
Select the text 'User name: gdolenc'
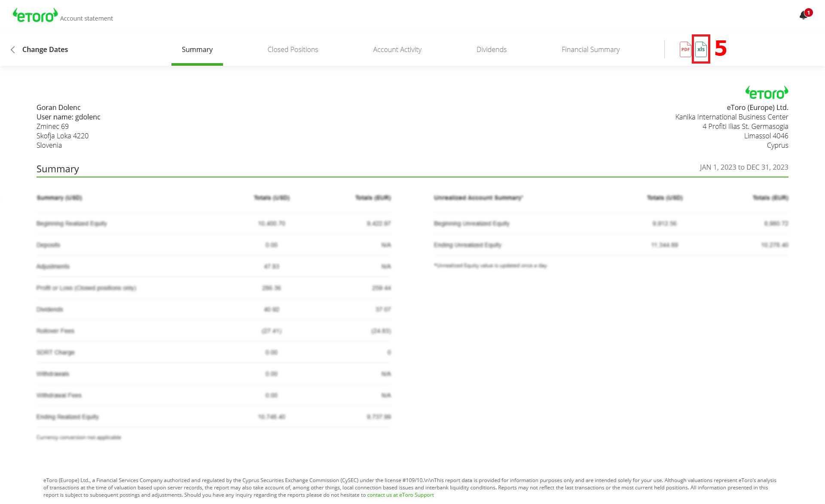coord(68,117)
